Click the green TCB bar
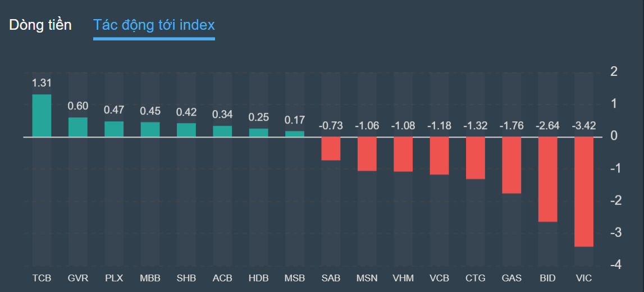Viewport: 644px width, 292px height. [42, 116]
